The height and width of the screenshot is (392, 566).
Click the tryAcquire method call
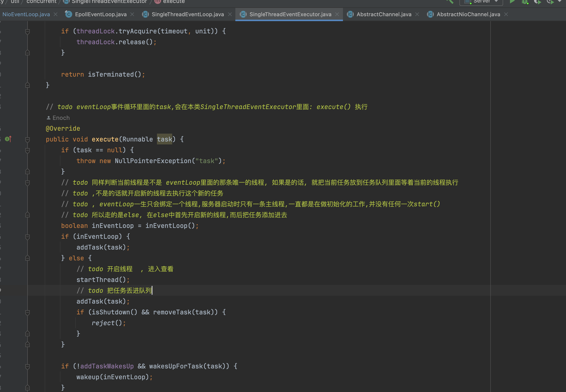click(x=138, y=31)
